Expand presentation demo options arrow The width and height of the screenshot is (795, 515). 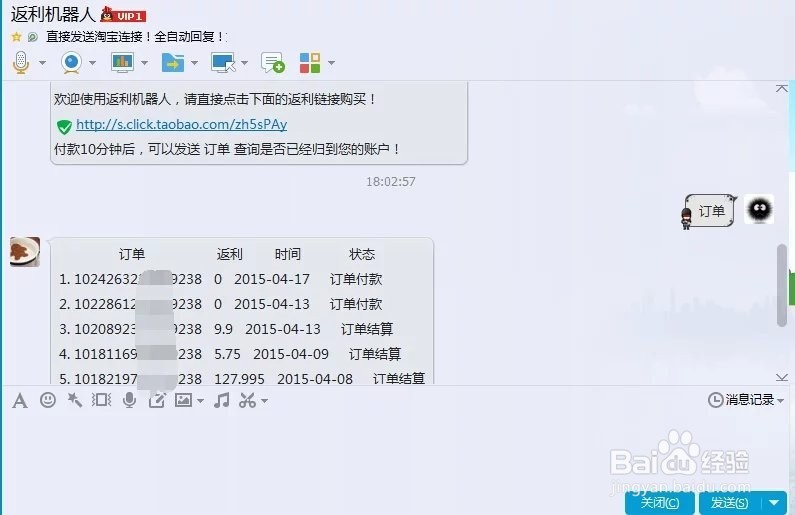point(144,63)
